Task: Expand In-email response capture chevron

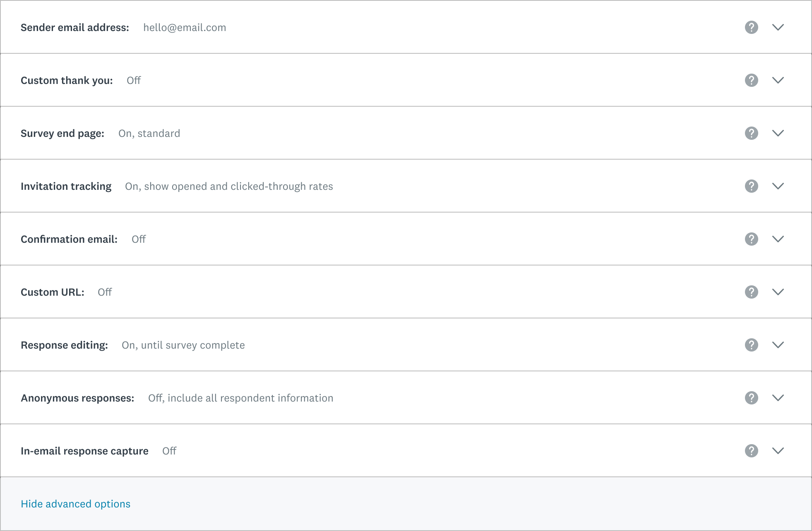Action: pos(778,451)
